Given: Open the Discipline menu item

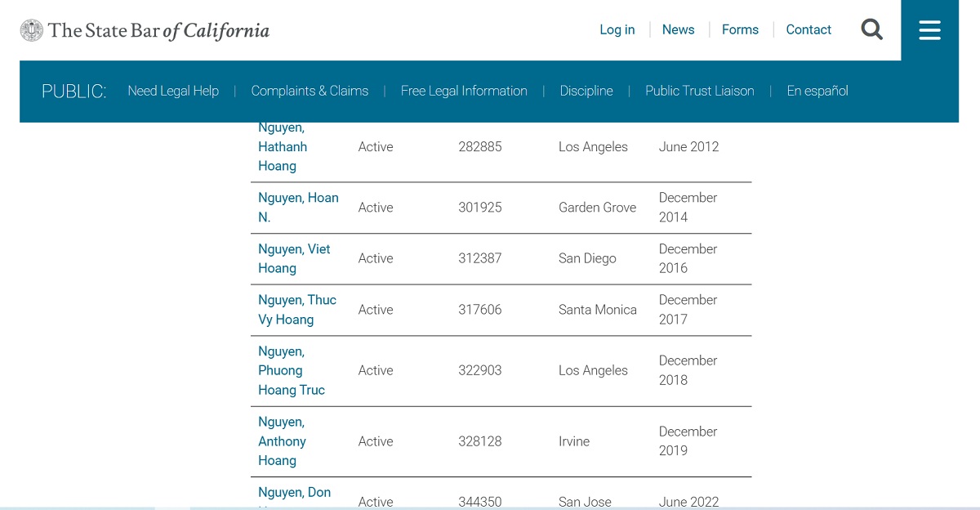Looking at the screenshot, I should (x=586, y=91).
